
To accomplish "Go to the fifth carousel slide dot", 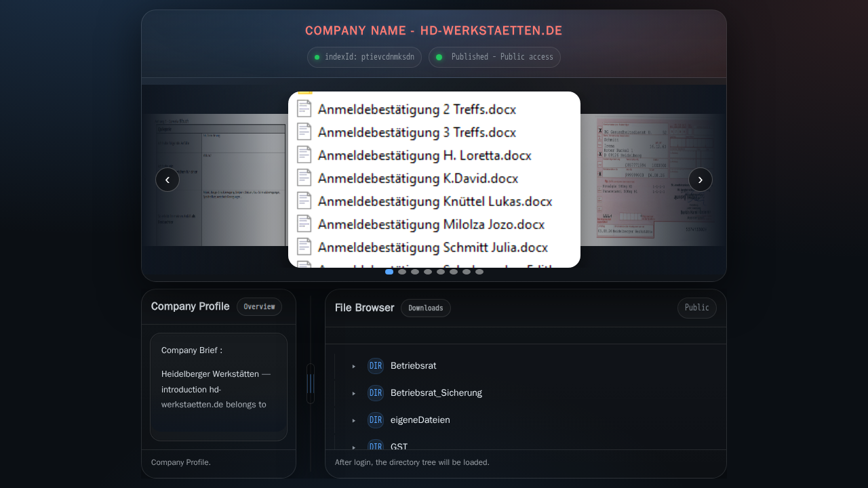I will click(441, 272).
